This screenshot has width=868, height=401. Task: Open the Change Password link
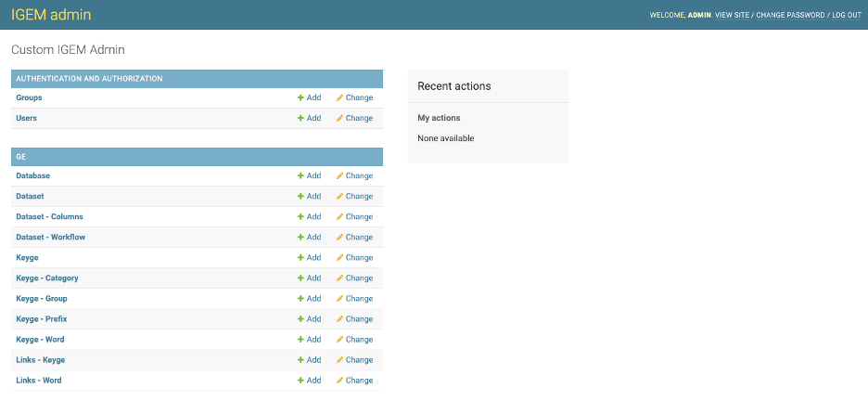pos(790,15)
